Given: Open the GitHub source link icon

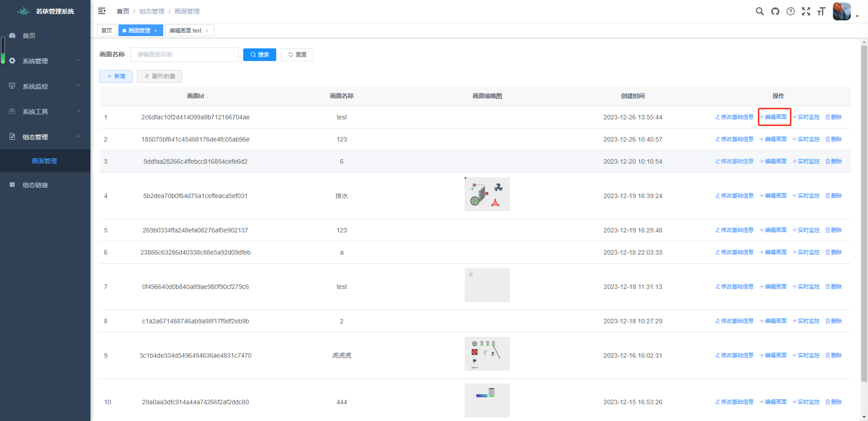Looking at the screenshot, I should [775, 11].
